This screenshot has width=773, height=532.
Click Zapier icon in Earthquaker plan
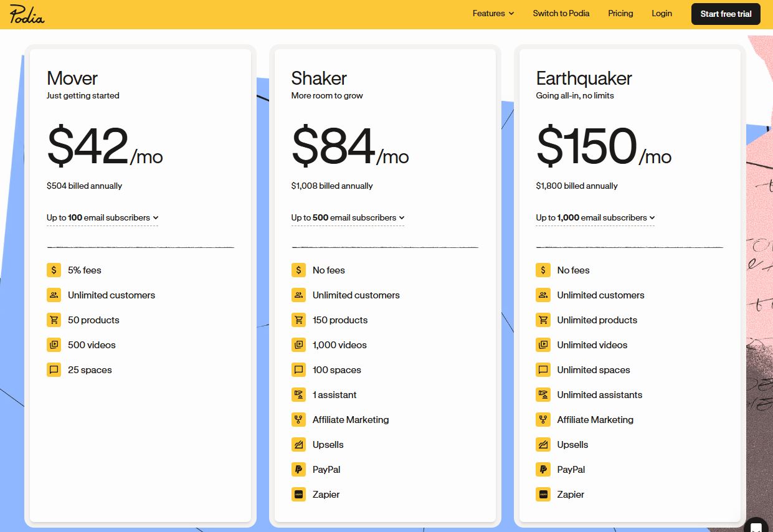pos(543,495)
